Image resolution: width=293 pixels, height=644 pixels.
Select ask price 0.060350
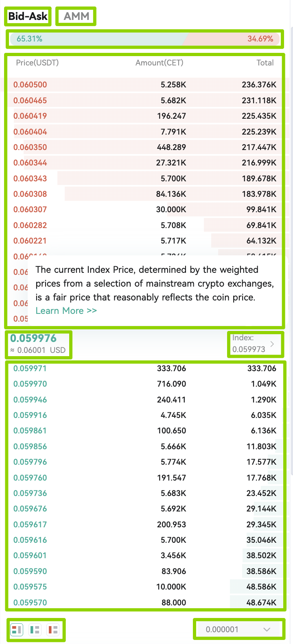(30, 147)
